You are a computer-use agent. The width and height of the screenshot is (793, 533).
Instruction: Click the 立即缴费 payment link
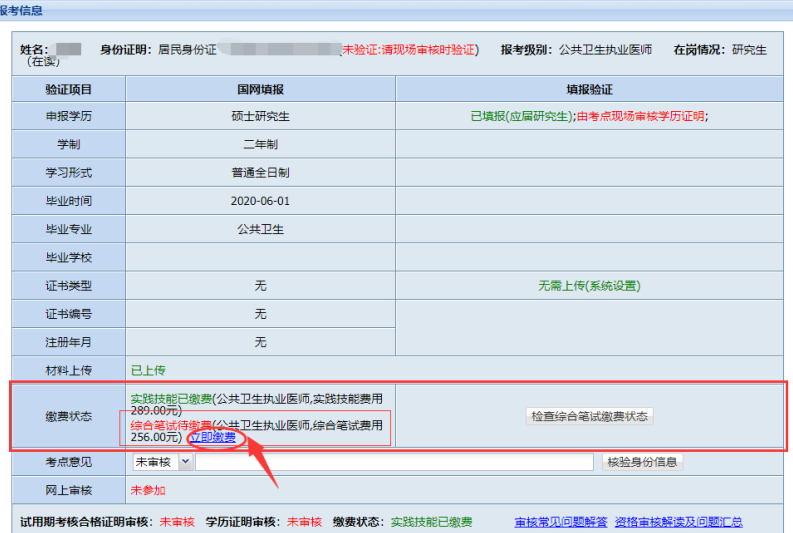tap(212, 437)
